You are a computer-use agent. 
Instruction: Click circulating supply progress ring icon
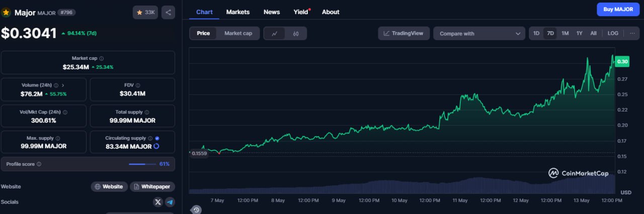point(156,146)
